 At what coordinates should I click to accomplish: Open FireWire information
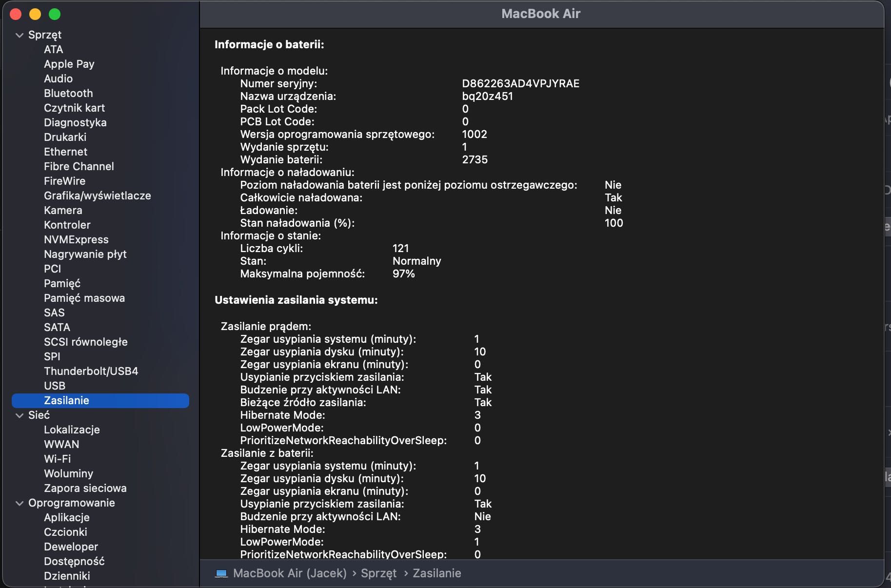tap(64, 181)
